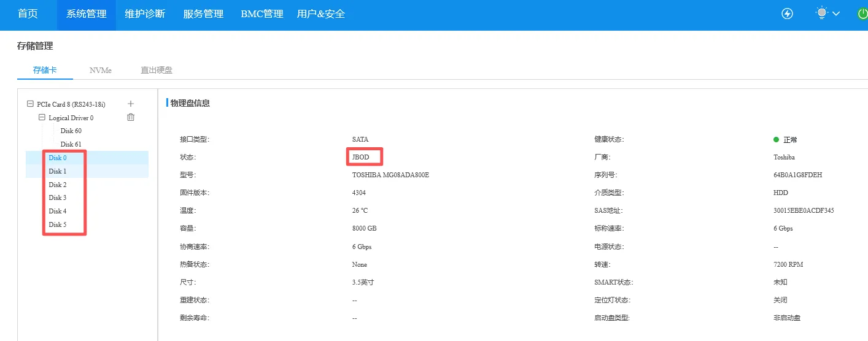Click the SAS address 30015EBE0ACDF345
Viewport: 868px width, 341px height.
click(x=804, y=210)
